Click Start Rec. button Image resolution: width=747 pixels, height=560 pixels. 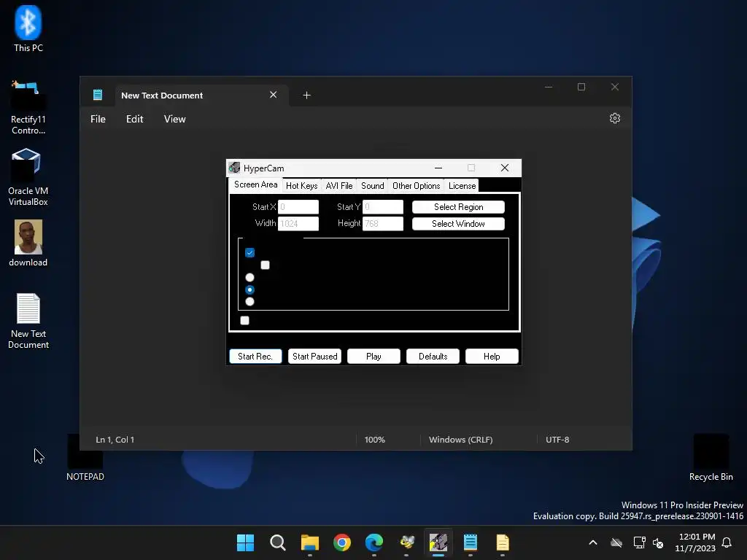pyautogui.click(x=255, y=356)
